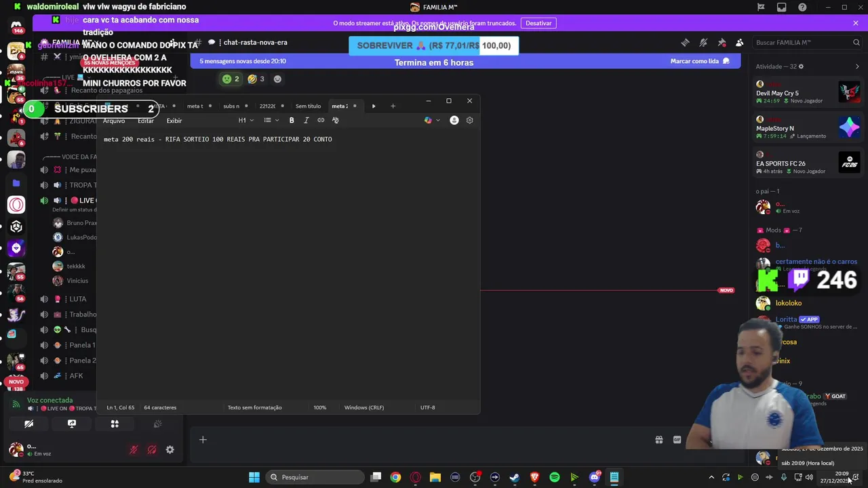Viewport: 868px width, 488px height.
Task: Show more Notepad tabs arrow
Action: pyautogui.click(x=374, y=106)
